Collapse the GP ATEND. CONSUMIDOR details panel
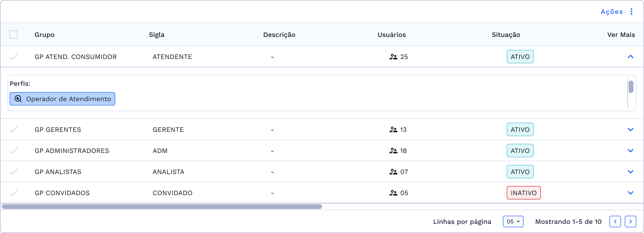The height and width of the screenshot is (233, 644). click(631, 57)
